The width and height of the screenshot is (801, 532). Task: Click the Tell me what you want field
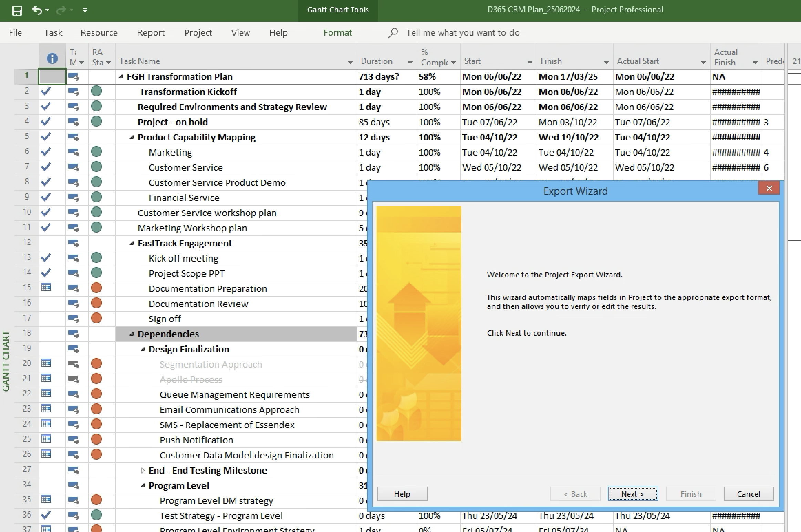(462, 33)
